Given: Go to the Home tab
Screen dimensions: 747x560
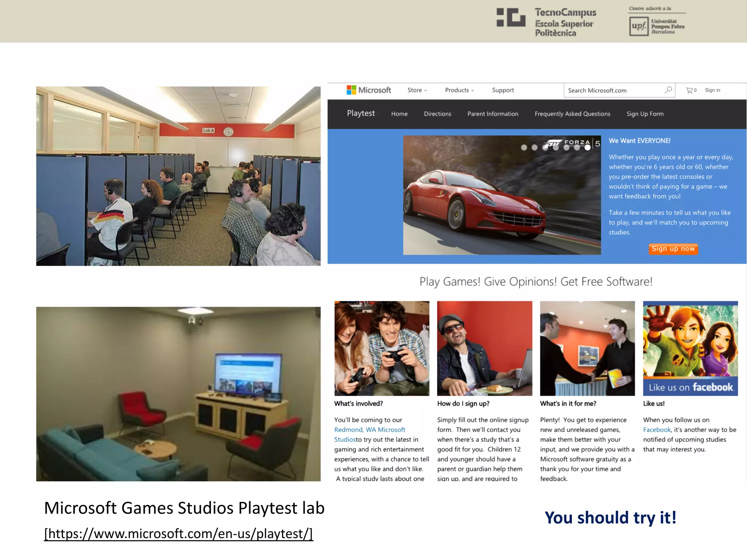Looking at the screenshot, I should [x=399, y=114].
